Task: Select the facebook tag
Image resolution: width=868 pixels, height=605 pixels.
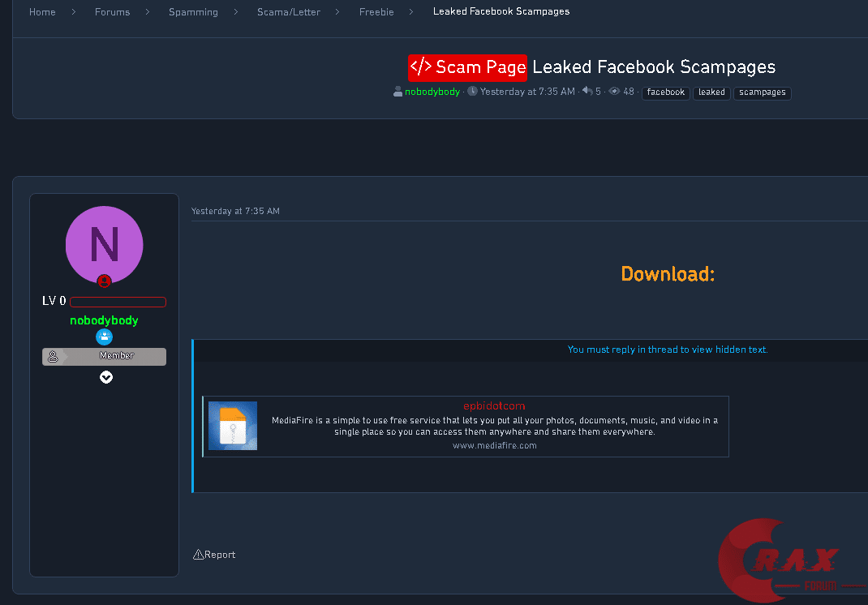Action: coord(665,92)
